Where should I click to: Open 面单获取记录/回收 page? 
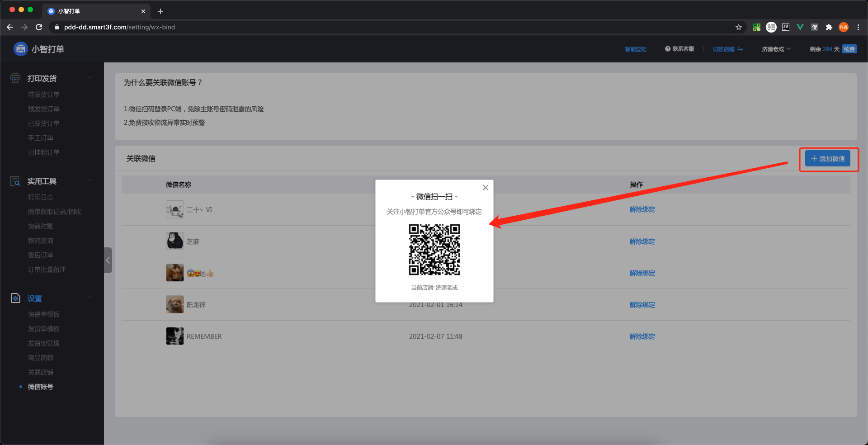click(55, 212)
